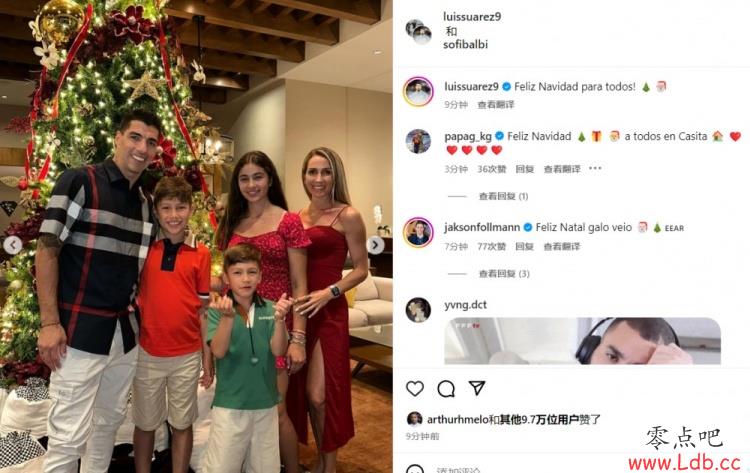This screenshot has width=750, height=473.
Task: Show translation for luissuarez9 caption
Action: coord(496,104)
